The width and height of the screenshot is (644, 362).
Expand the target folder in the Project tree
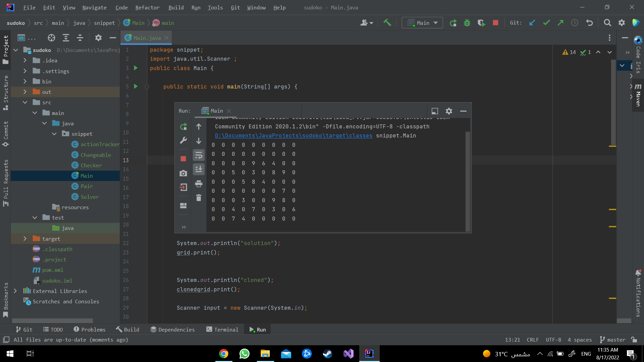[25, 238]
